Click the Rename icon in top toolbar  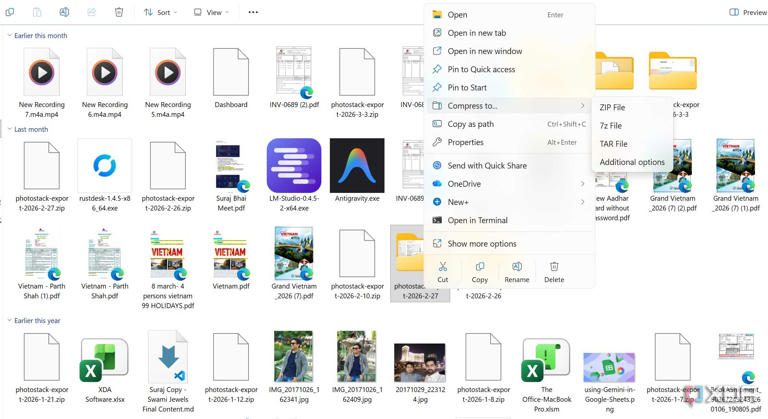tap(64, 12)
